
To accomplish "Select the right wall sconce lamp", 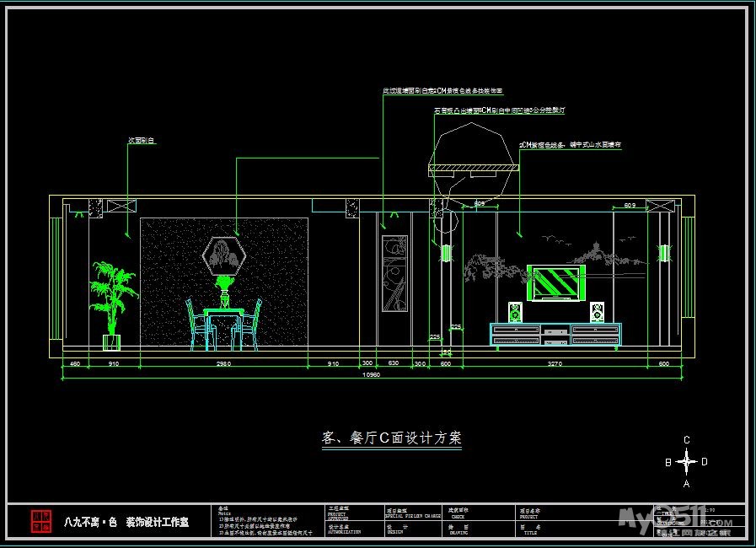I will click(x=663, y=253).
